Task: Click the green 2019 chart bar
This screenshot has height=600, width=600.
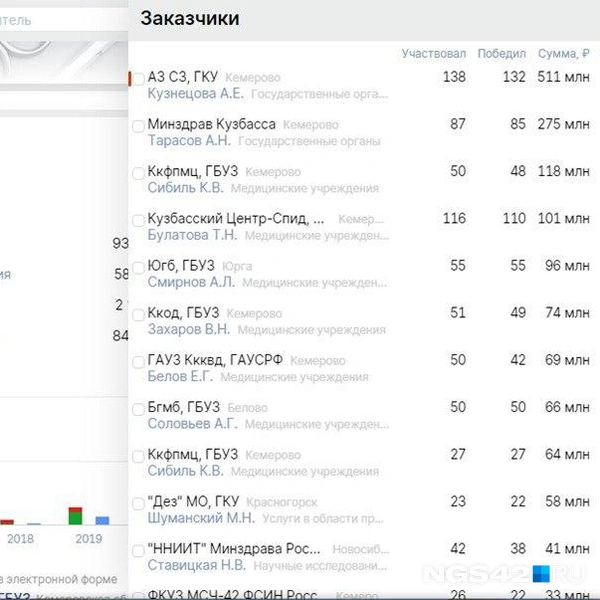Action: [75, 518]
